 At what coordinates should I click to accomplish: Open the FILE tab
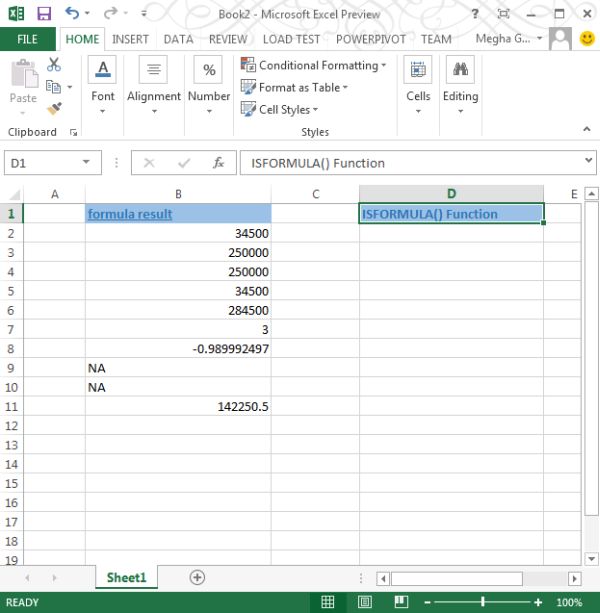(x=27, y=39)
